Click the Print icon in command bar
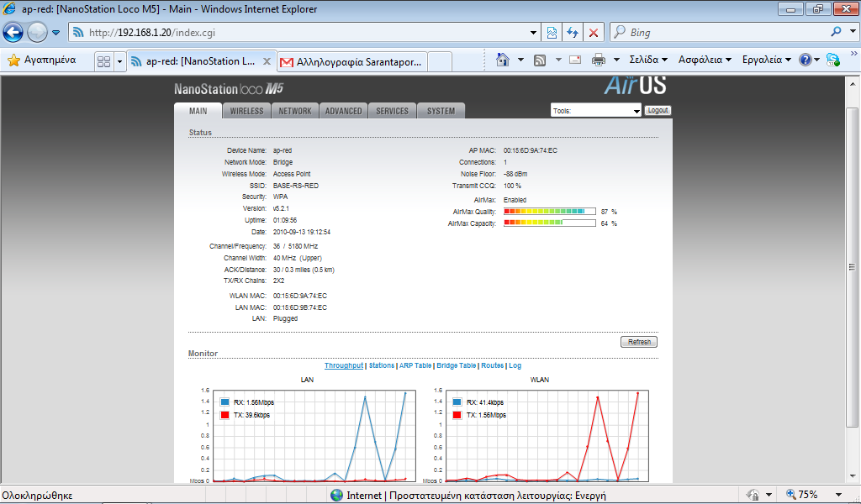Image resolution: width=861 pixels, height=504 pixels. [599, 60]
